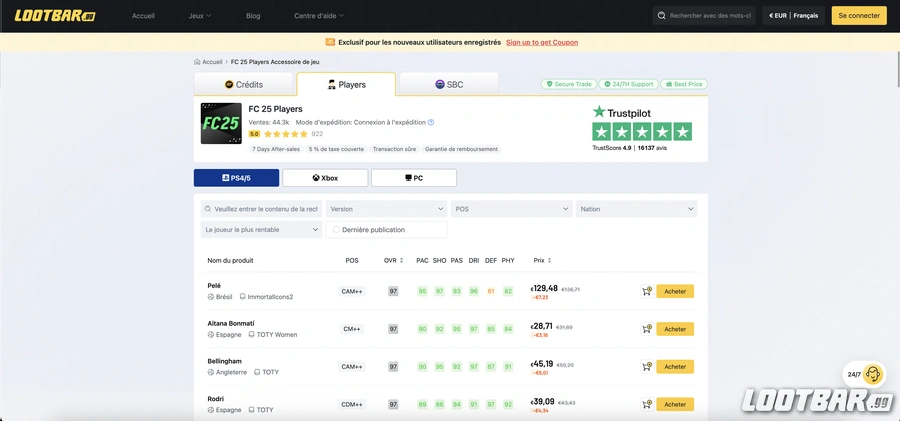Viewport: 900px width, 421px height.
Task: Add Aitana Bonmatí to cart icon
Action: click(647, 329)
